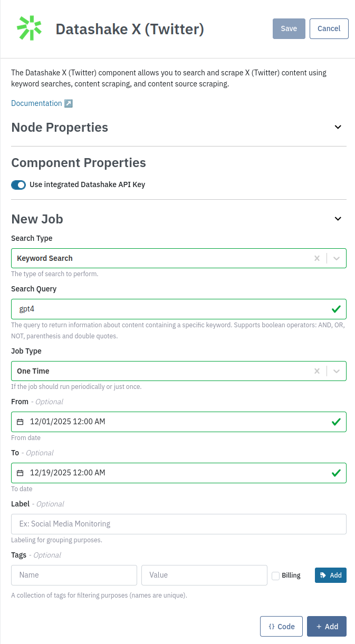The height and width of the screenshot is (644, 355).
Task: Clear the Keyword Search selection with X icon
Action: pos(317,258)
